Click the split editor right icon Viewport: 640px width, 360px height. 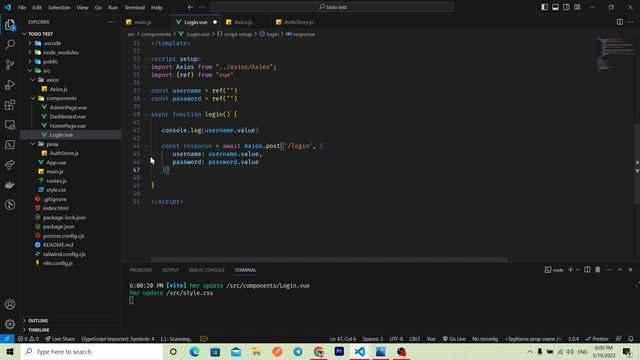click(620, 22)
